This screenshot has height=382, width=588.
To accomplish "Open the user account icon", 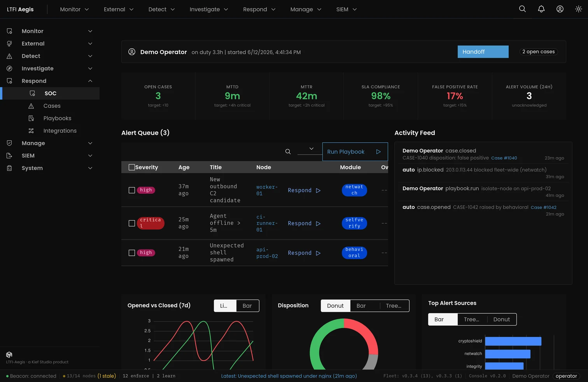I will pos(560,9).
